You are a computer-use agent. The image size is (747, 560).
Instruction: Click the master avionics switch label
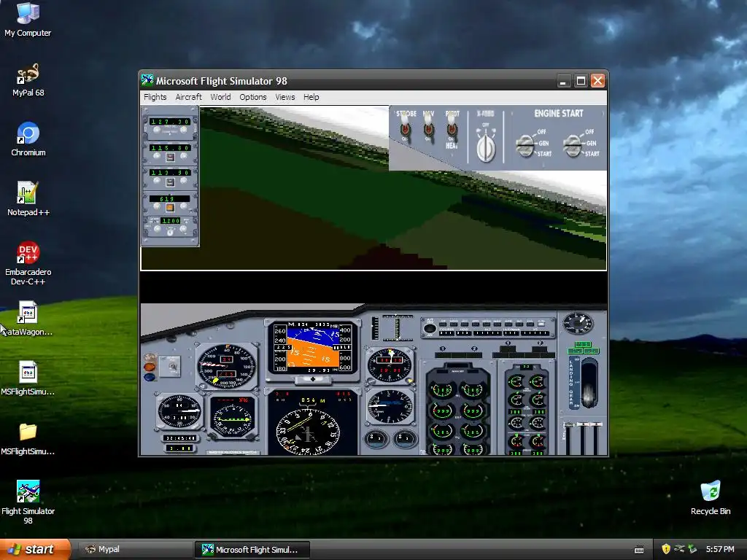[233, 452]
